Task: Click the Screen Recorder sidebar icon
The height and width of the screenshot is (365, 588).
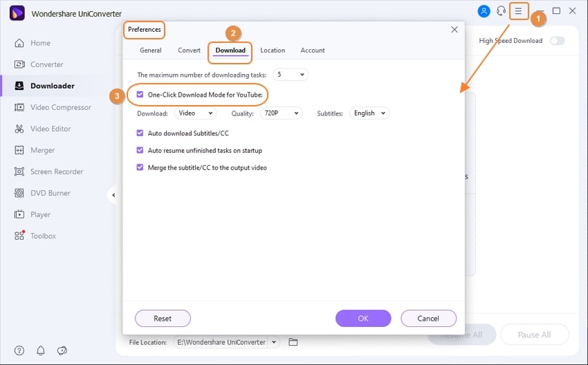Action: pos(19,171)
